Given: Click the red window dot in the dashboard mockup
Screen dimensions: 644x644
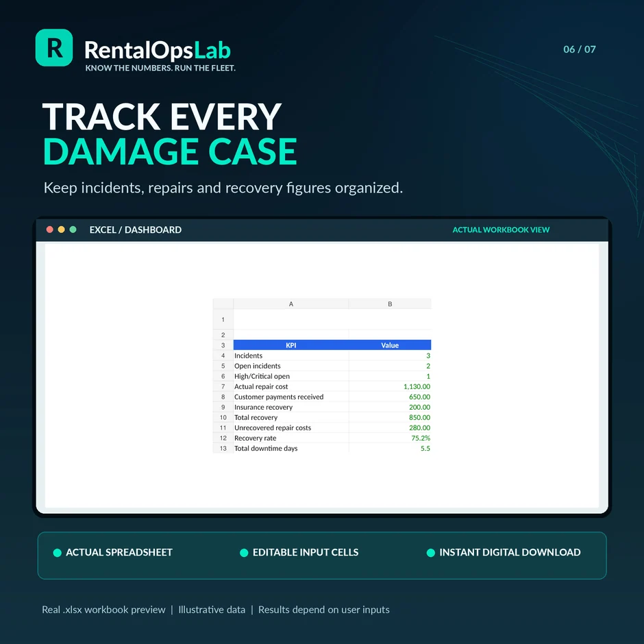Looking at the screenshot, I should pos(50,230).
